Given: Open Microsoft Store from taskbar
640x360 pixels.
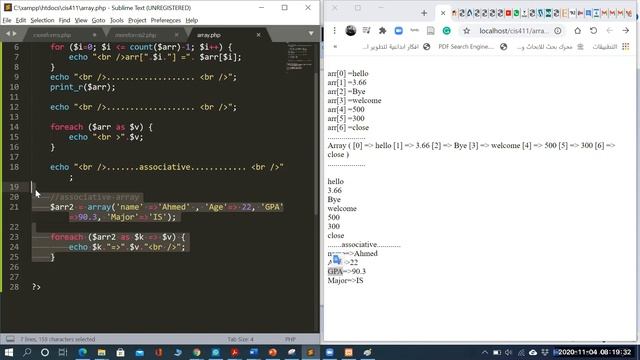Looking at the screenshot, I should point(120,352).
